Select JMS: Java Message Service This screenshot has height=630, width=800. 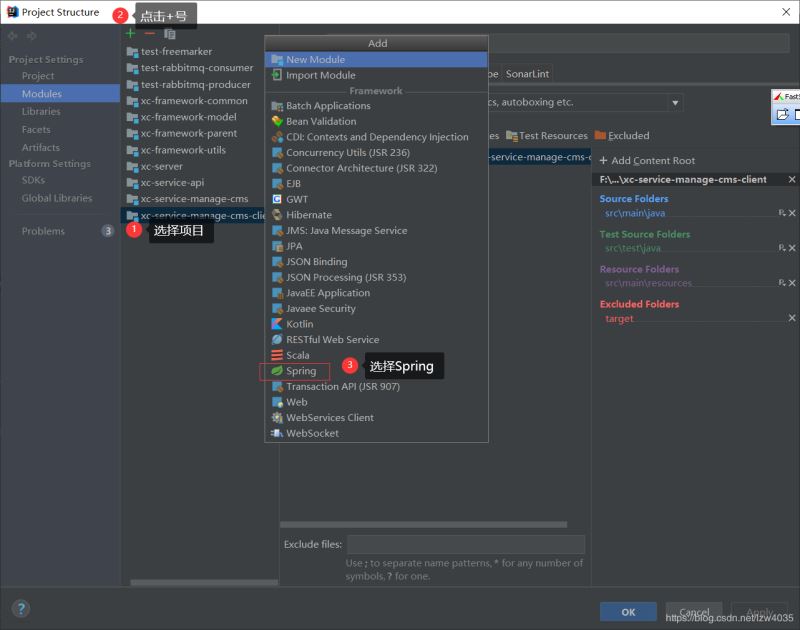click(x=376, y=231)
